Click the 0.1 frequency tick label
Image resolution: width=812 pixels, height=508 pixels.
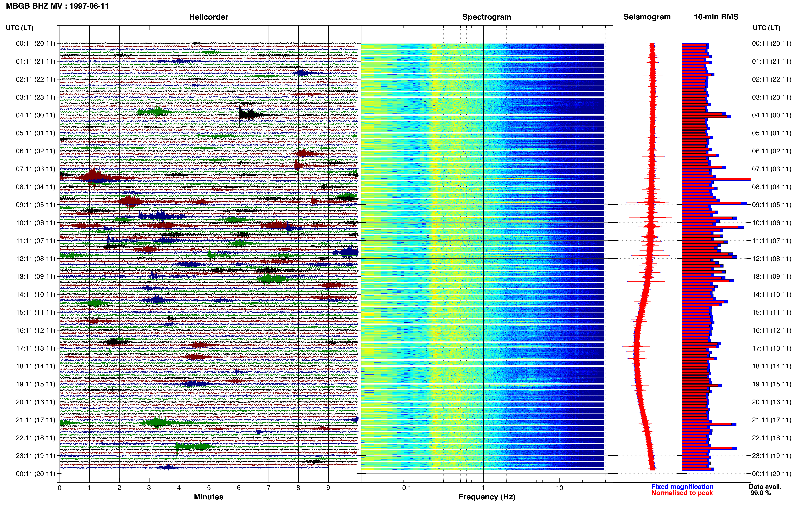(x=407, y=488)
